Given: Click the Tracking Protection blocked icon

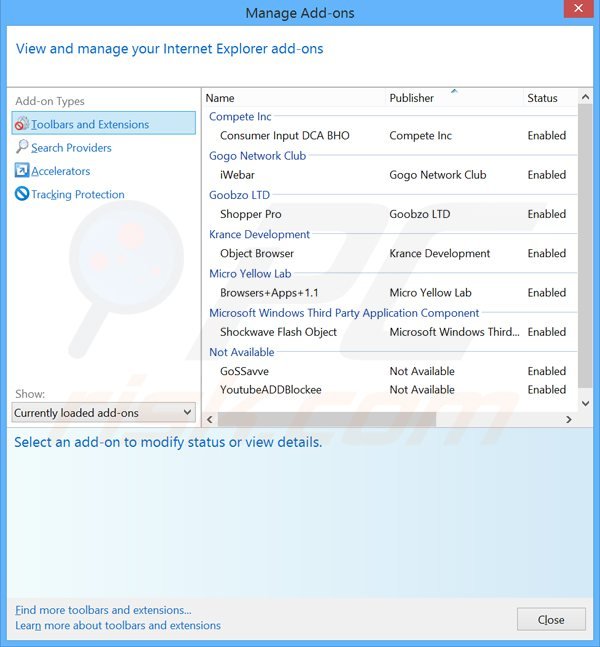Looking at the screenshot, I should (22, 193).
